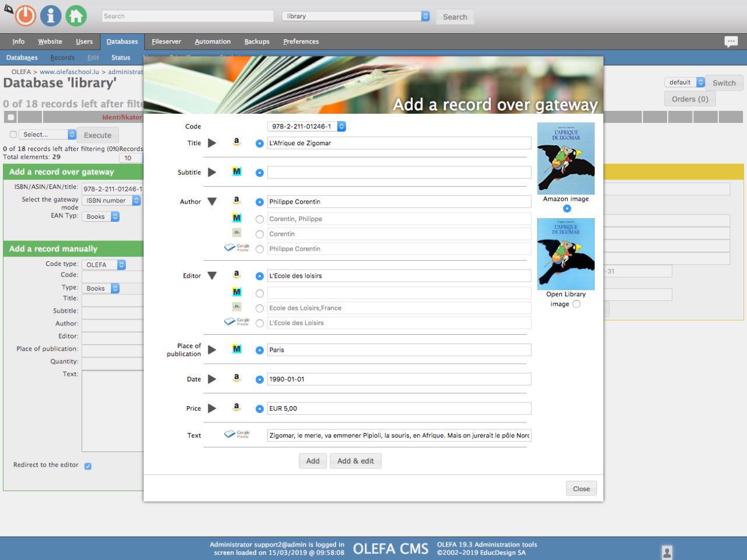This screenshot has height=560, width=747.
Task: Open the Website menu
Action: (50, 41)
